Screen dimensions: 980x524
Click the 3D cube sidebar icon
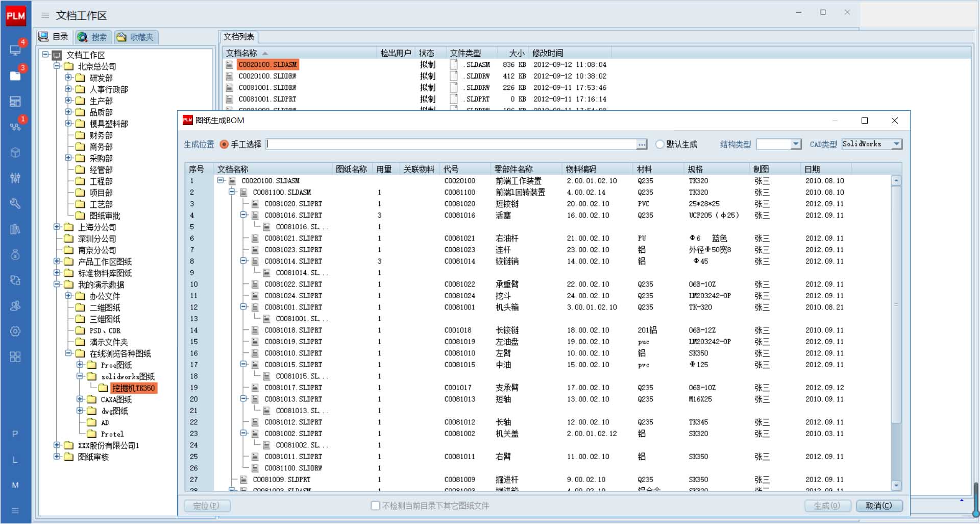coord(15,152)
